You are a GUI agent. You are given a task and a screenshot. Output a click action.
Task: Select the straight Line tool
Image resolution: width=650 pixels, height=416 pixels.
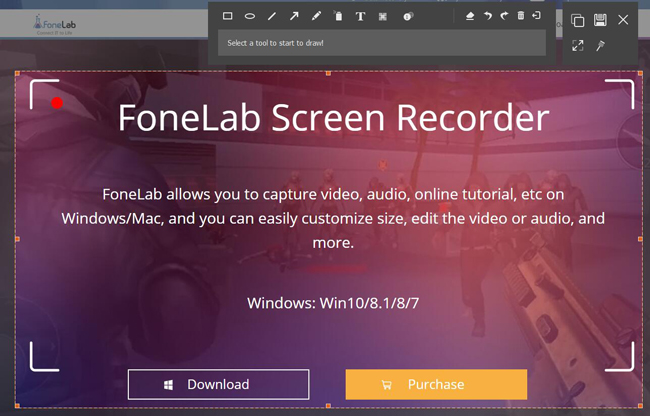tap(272, 16)
